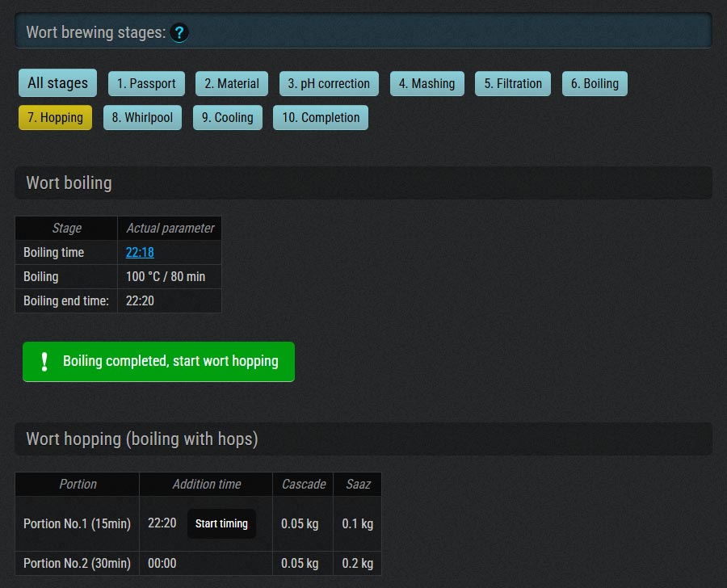Screen dimensions: 727x588
Task: Open the 8. Whirlpool stage
Action: [x=142, y=117]
